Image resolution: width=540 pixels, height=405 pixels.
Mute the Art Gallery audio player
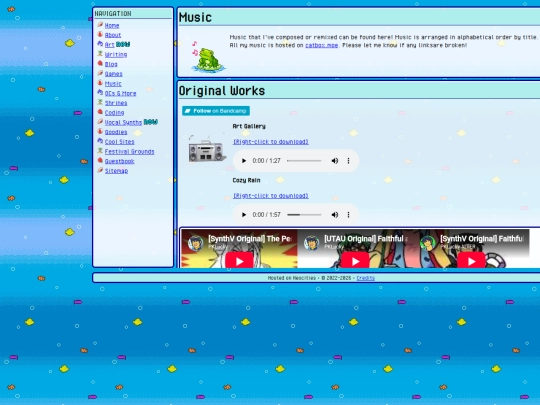tap(334, 161)
